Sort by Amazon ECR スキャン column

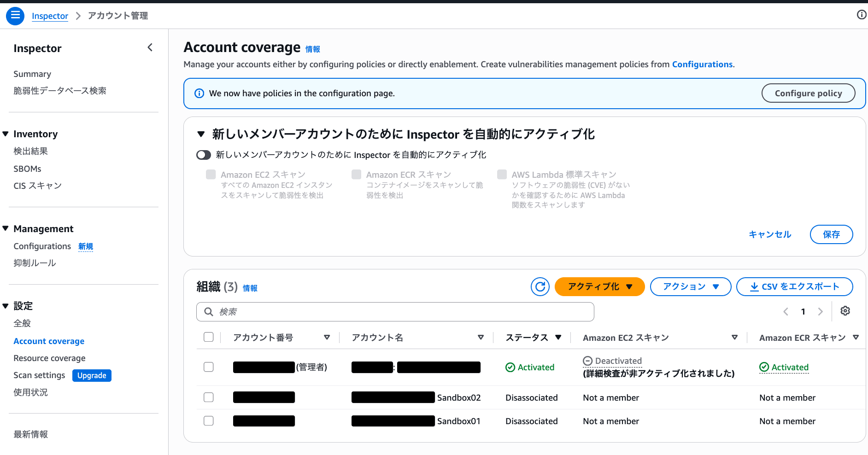tap(856, 338)
